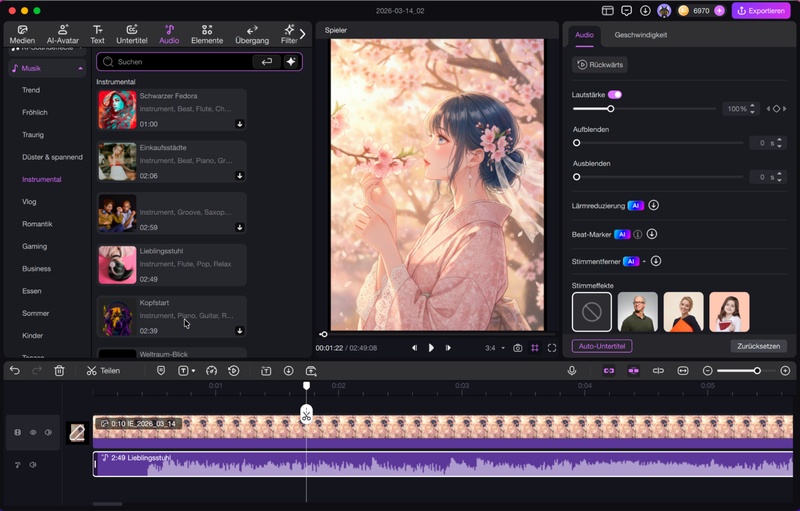
Task: Enter fullscreen preview in the player
Action: click(550, 348)
